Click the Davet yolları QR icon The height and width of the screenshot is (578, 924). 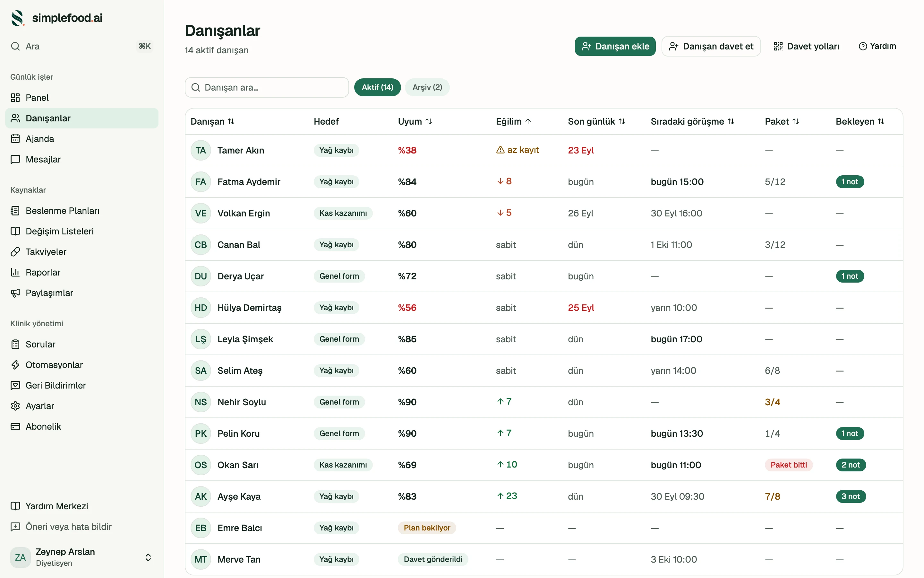tap(778, 46)
